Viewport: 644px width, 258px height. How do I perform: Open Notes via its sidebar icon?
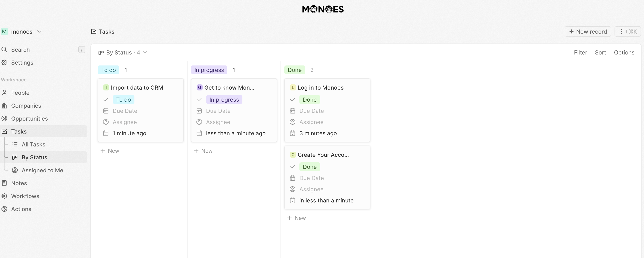click(x=4, y=183)
